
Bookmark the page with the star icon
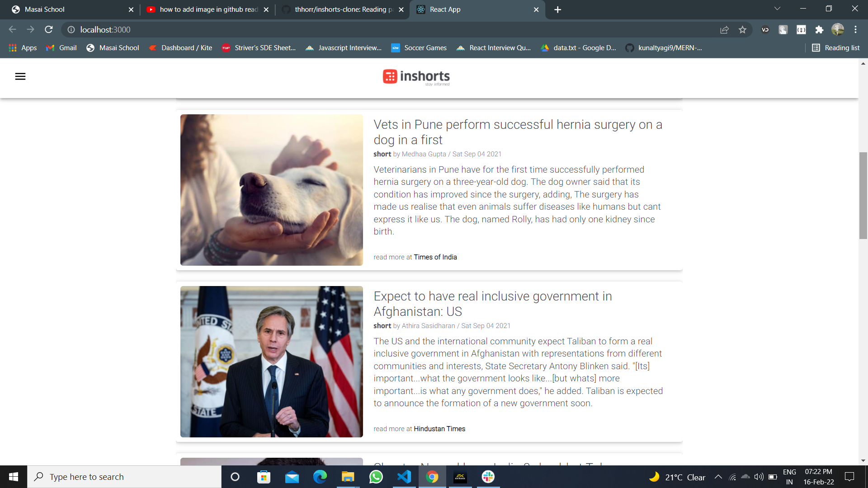click(x=742, y=29)
